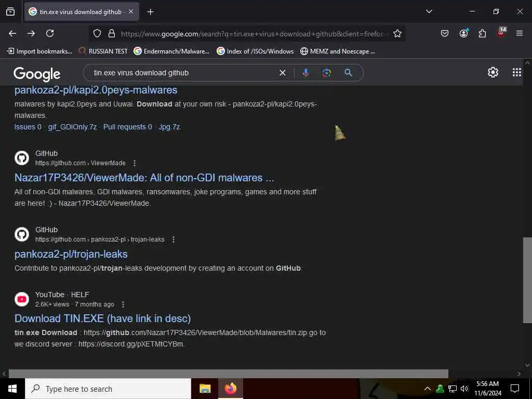Screen dimensions: 532x399
Task: Go forward to next page
Action: (31, 33)
